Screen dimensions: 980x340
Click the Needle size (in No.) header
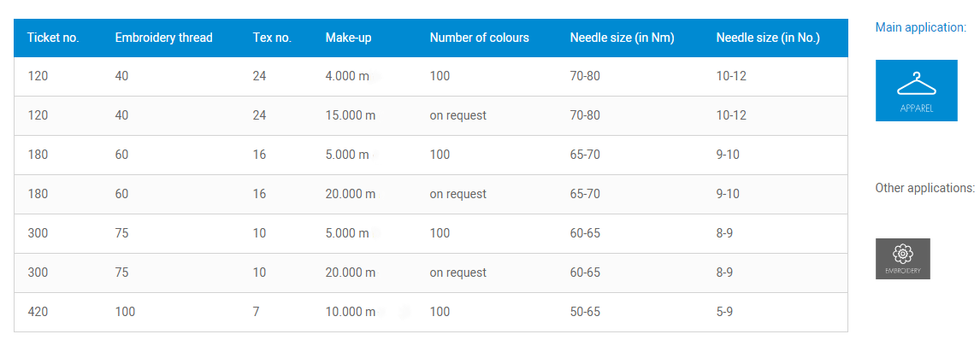point(768,38)
